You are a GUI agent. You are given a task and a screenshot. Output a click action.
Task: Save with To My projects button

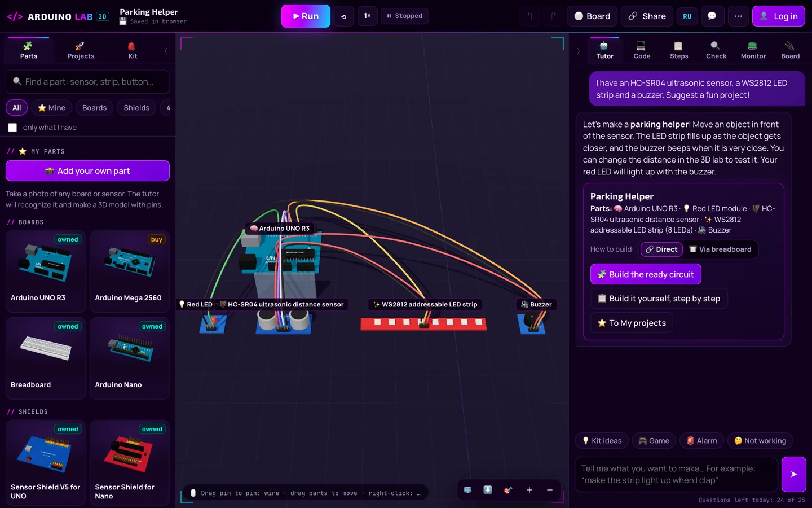(632, 323)
